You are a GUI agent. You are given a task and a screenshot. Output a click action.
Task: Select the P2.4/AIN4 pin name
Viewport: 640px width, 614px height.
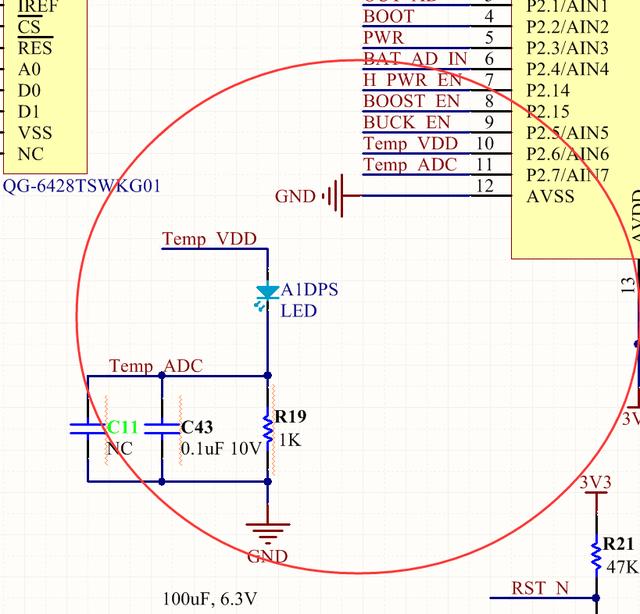568,69
